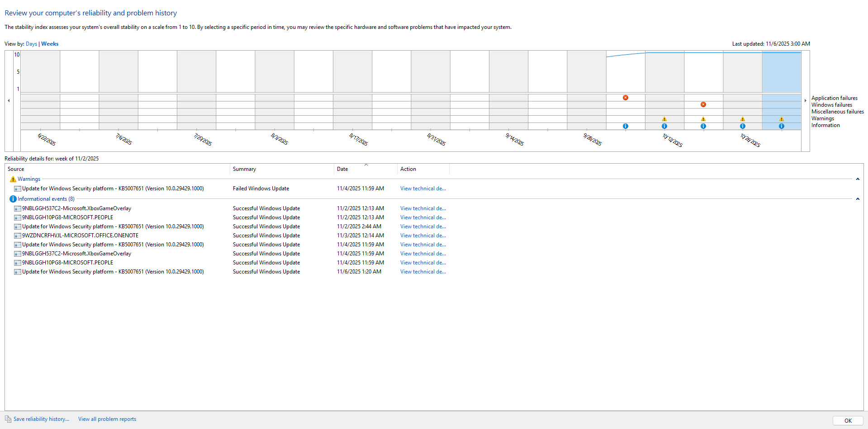Click the 'Application failures' chart legend label

[835, 98]
